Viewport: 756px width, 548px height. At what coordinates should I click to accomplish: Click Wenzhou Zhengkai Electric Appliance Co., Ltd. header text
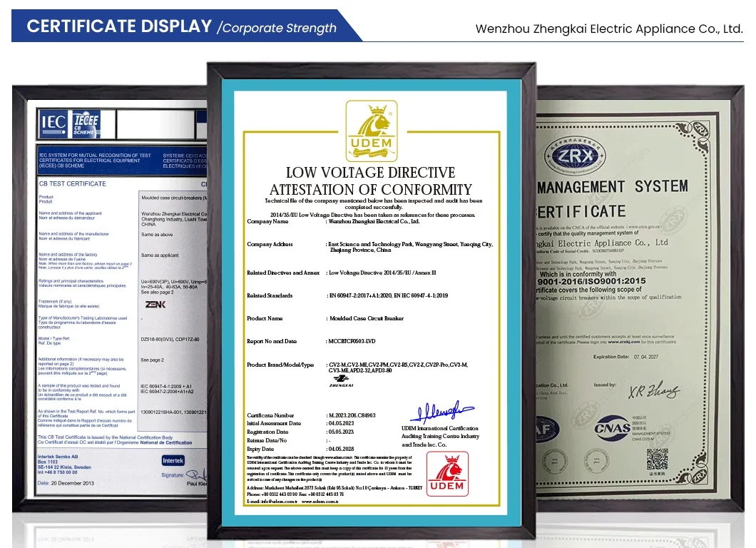click(609, 29)
